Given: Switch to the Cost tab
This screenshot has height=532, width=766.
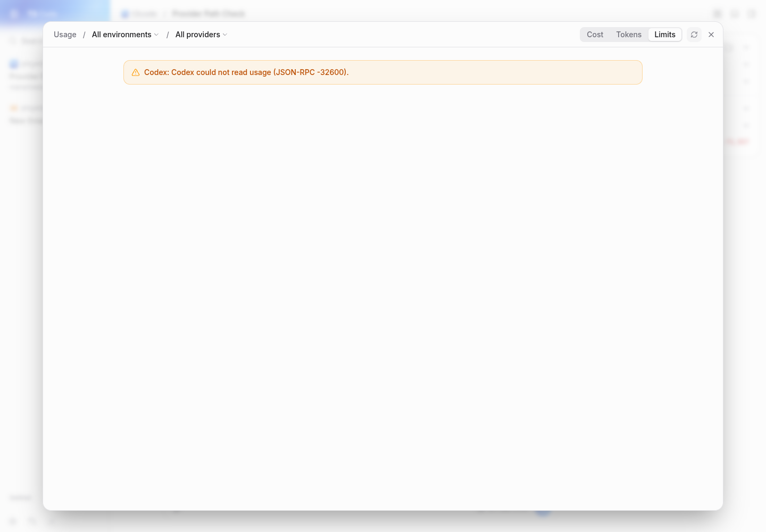Looking at the screenshot, I should pyautogui.click(x=595, y=35).
